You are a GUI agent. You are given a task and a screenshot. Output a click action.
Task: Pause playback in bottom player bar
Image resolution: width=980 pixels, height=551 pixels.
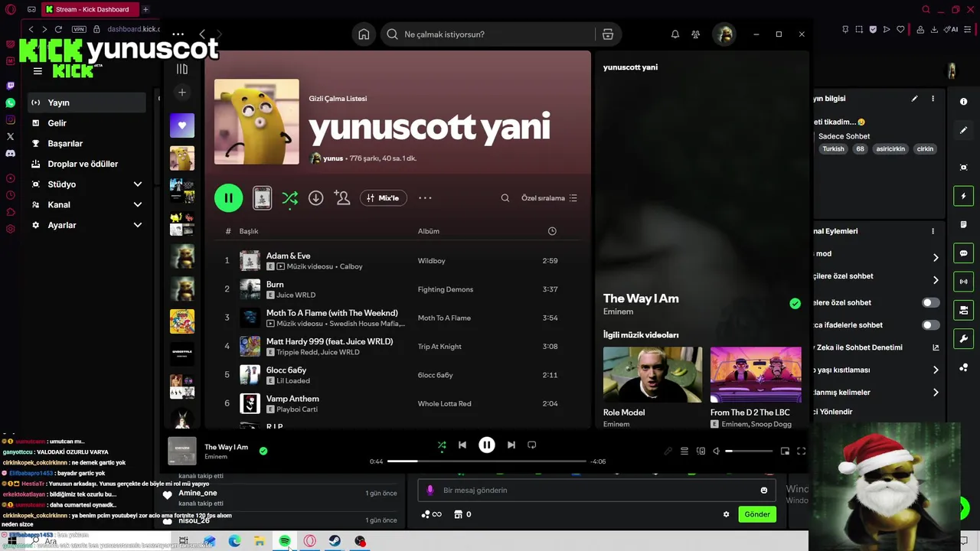[x=487, y=445]
